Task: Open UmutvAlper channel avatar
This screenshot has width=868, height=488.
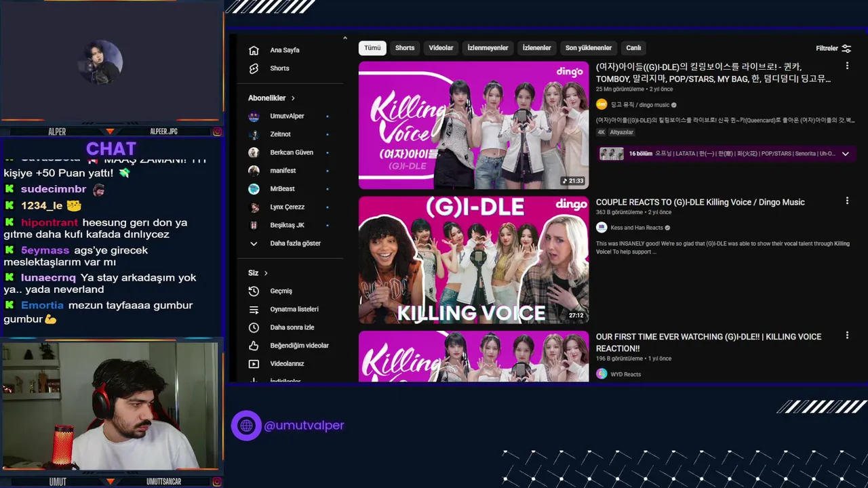Action: pyautogui.click(x=254, y=117)
